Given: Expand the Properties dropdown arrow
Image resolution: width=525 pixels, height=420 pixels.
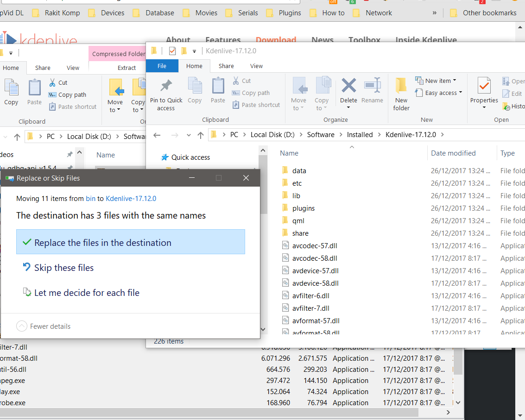Looking at the screenshot, I should (x=484, y=107).
